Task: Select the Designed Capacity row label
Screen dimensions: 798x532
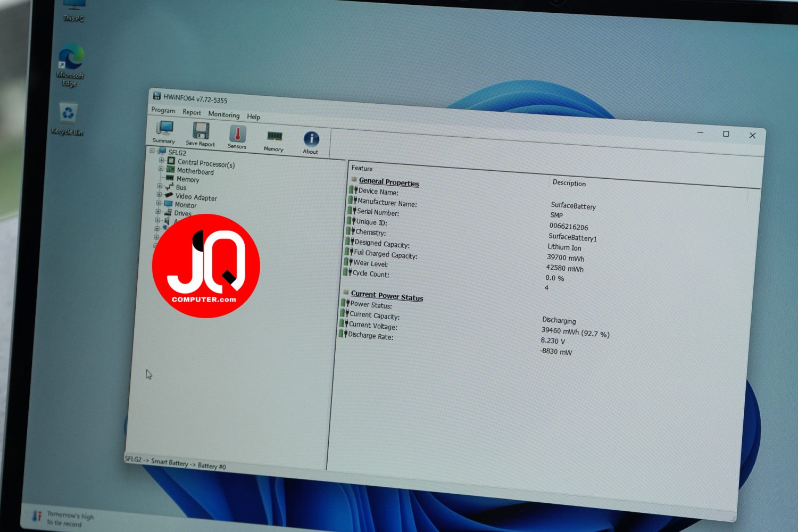Action: click(x=382, y=244)
